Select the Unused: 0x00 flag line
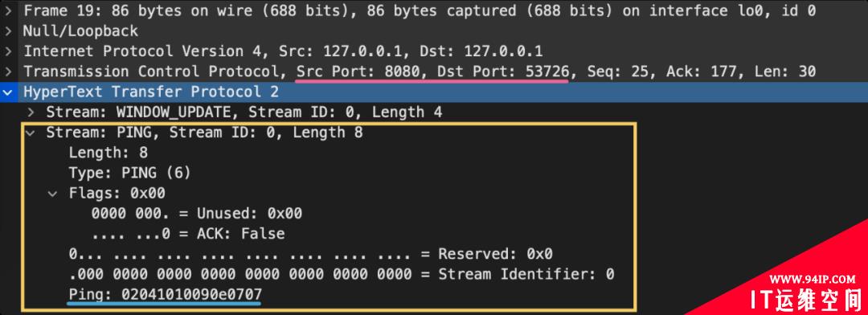The image size is (868, 315). [197, 214]
